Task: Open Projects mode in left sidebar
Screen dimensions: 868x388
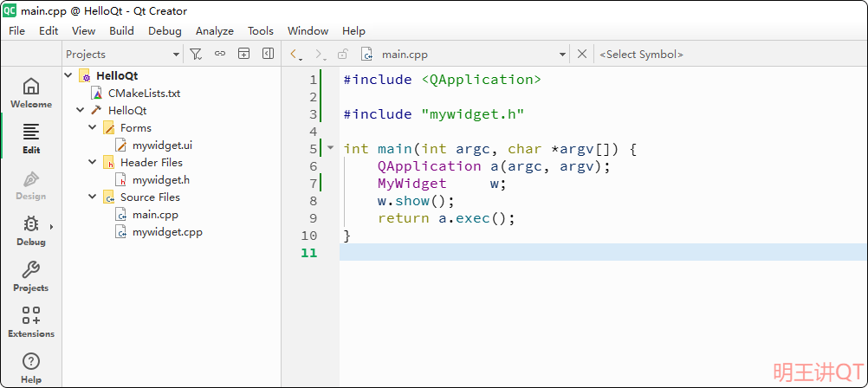Action: tap(30, 276)
